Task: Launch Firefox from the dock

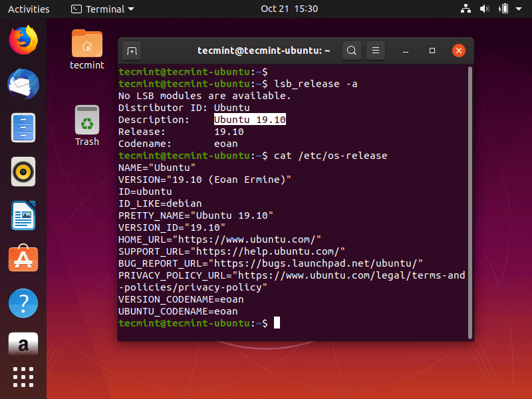Action: pyautogui.click(x=23, y=40)
